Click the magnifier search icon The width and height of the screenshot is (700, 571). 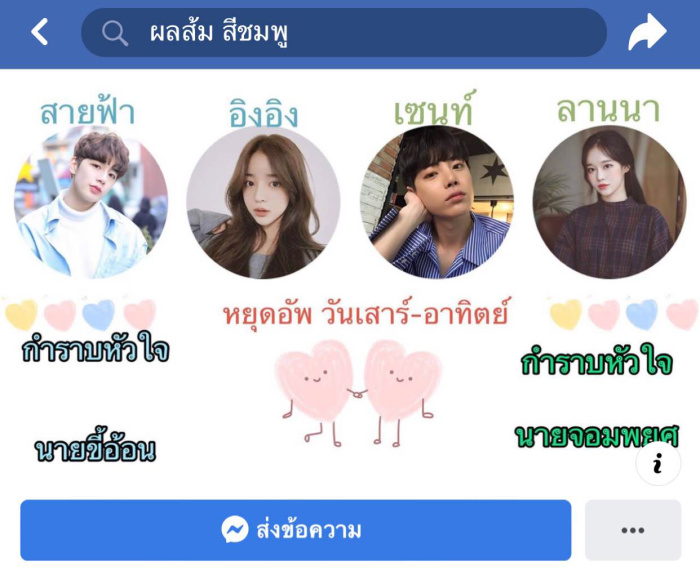(115, 33)
